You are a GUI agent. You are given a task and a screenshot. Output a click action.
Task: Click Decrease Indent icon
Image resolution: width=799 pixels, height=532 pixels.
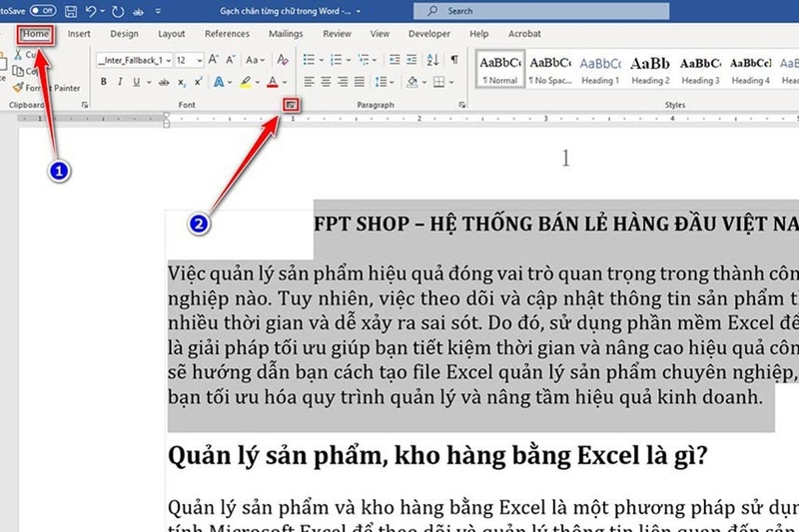click(395, 60)
